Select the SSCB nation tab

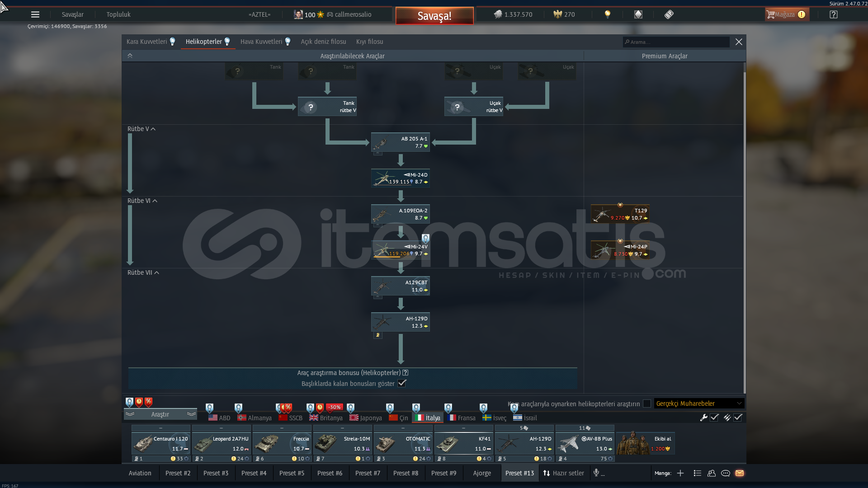click(x=291, y=418)
